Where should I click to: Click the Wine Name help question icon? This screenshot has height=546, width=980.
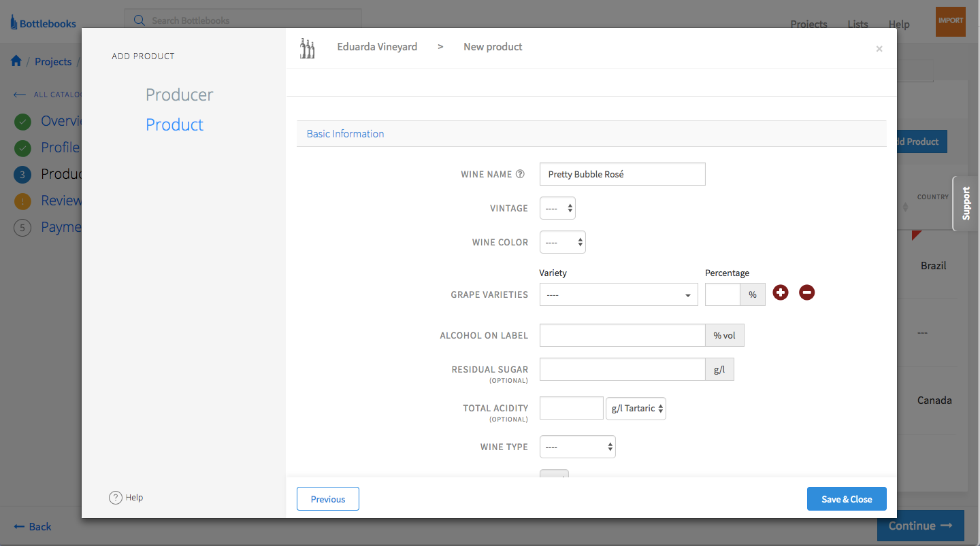[520, 174]
